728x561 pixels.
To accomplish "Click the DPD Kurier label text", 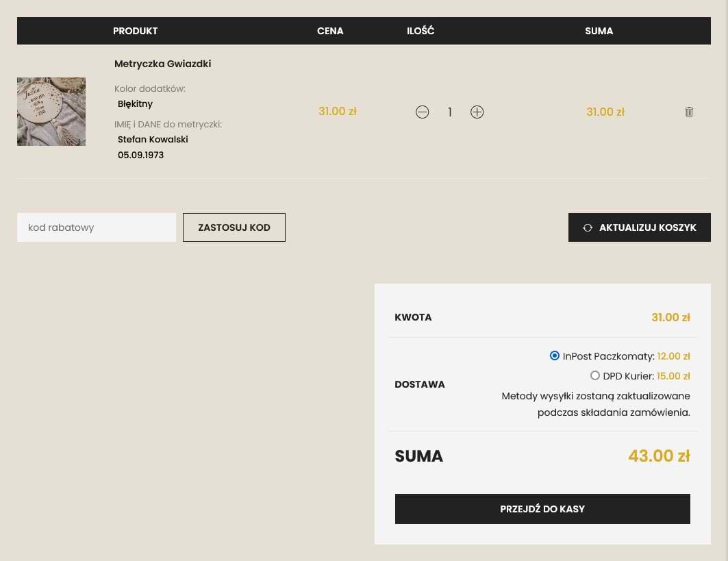I will (x=628, y=376).
